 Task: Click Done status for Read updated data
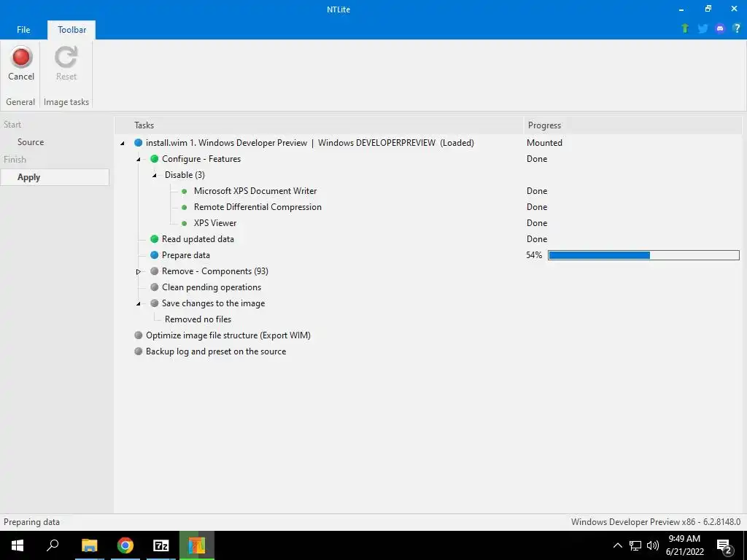point(537,239)
